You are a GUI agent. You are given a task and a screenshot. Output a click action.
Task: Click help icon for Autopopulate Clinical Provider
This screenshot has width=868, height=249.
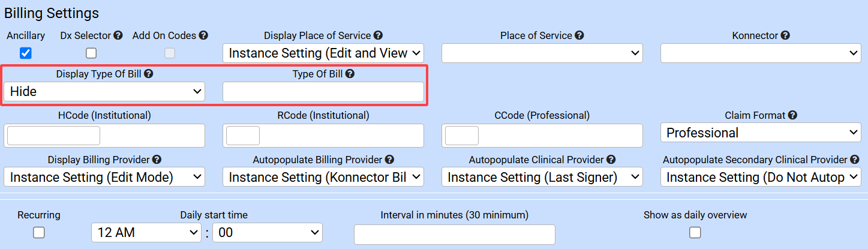pyautogui.click(x=611, y=160)
